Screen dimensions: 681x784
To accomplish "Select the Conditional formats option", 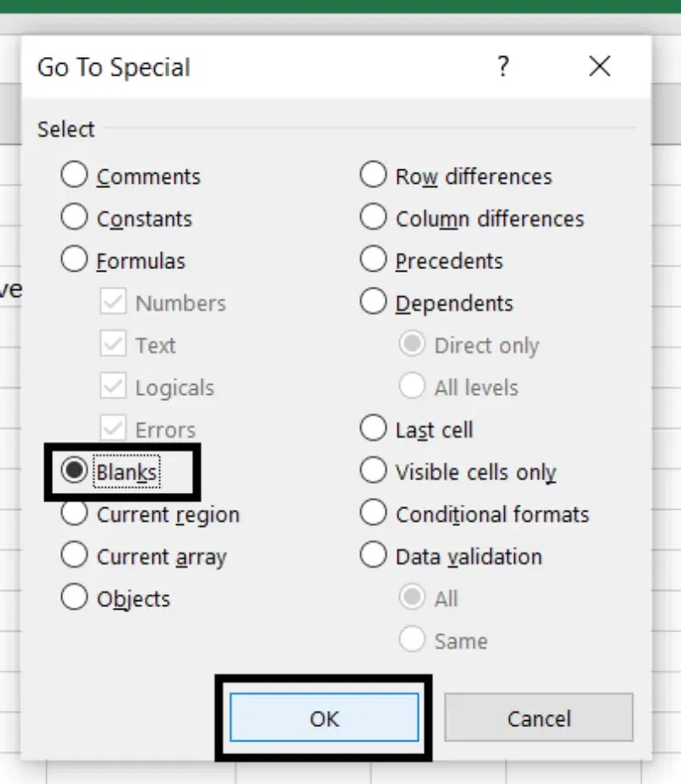I will click(x=374, y=513).
